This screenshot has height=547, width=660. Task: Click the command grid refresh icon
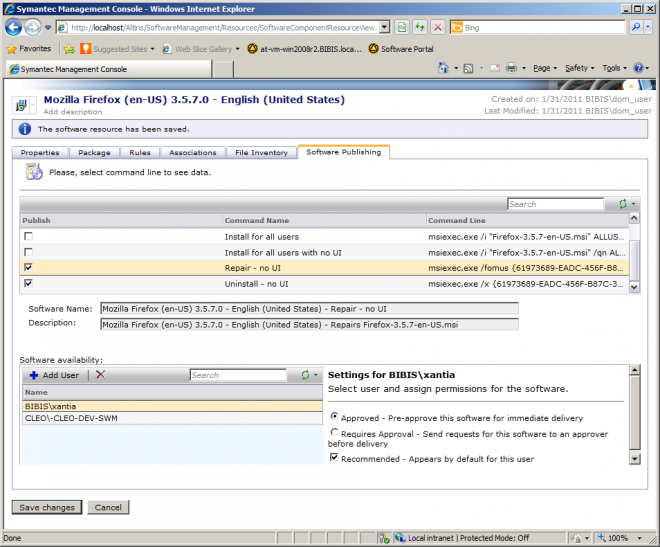(x=623, y=204)
